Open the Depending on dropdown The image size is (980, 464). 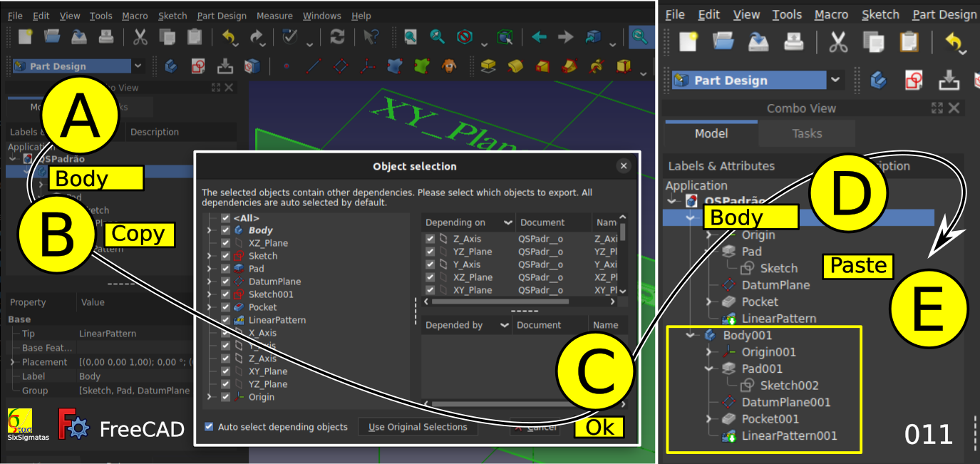coord(508,222)
